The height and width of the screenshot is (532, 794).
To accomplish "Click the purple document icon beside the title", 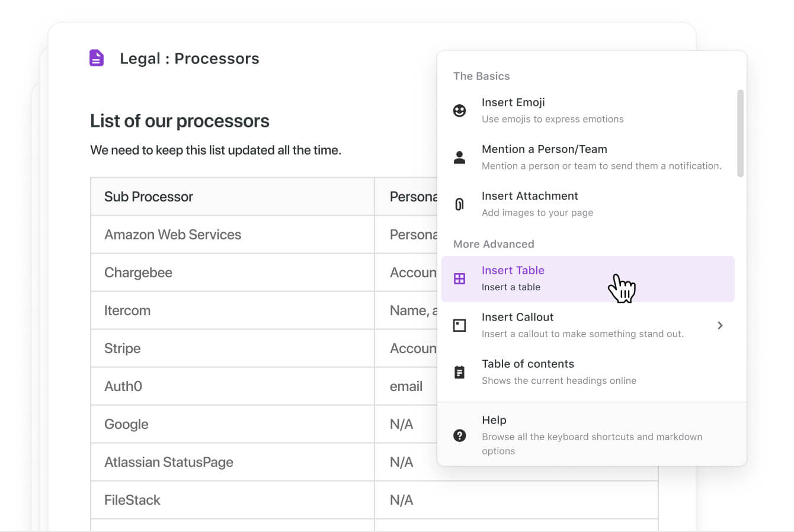I will pos(97,58).
